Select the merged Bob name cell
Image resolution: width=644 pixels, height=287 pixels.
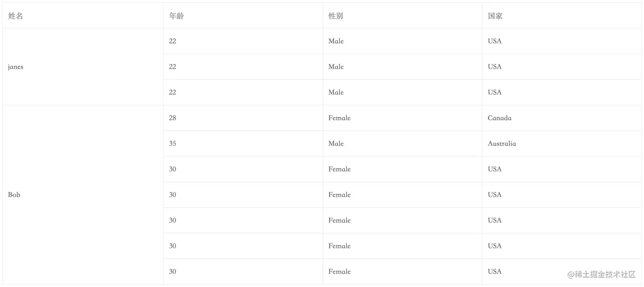[x=83, y=195]
